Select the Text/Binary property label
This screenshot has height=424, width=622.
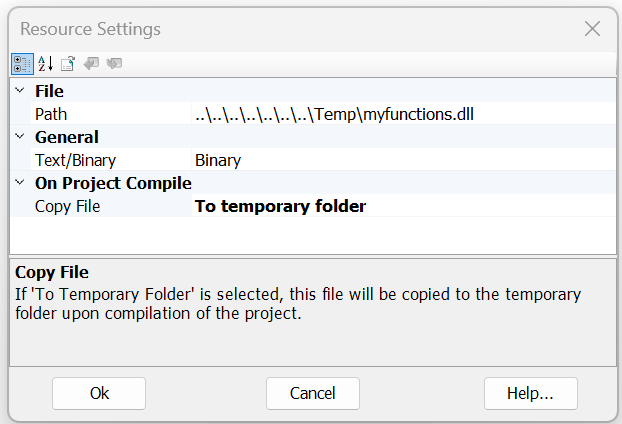coord(75,160)
